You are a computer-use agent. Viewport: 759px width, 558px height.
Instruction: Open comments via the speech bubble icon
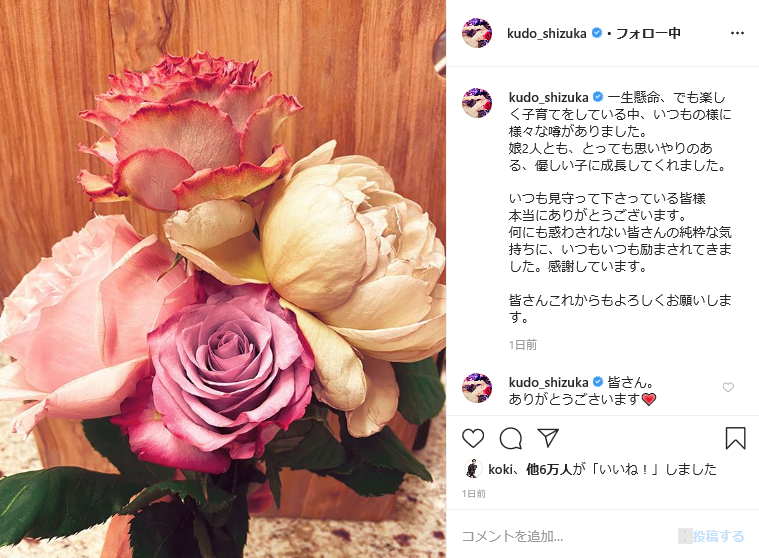coord(511,438)
